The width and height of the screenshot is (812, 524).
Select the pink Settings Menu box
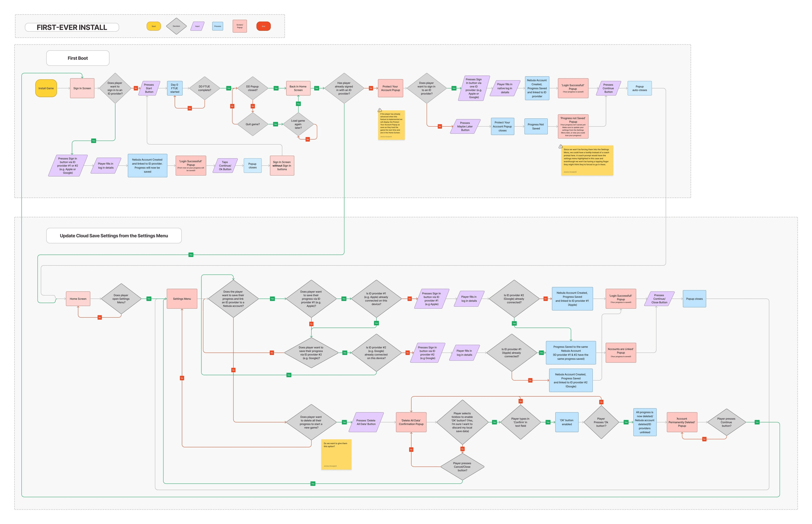[182, 299]
